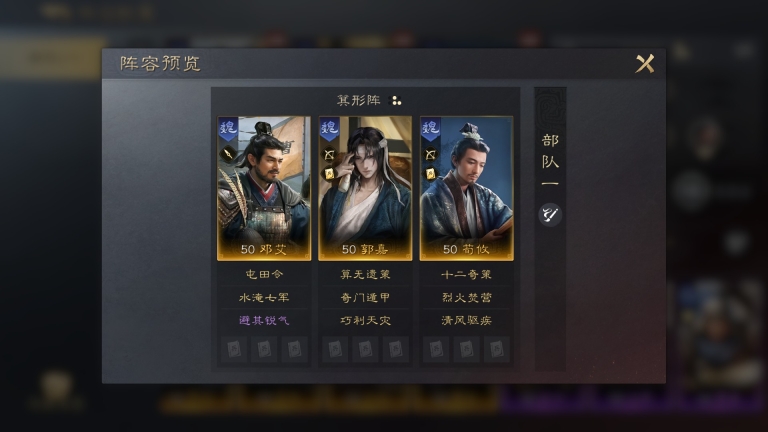Click the brush edit icon under 部队一
This screenshot has width=768, height=432.
click(x=550, y=215)
